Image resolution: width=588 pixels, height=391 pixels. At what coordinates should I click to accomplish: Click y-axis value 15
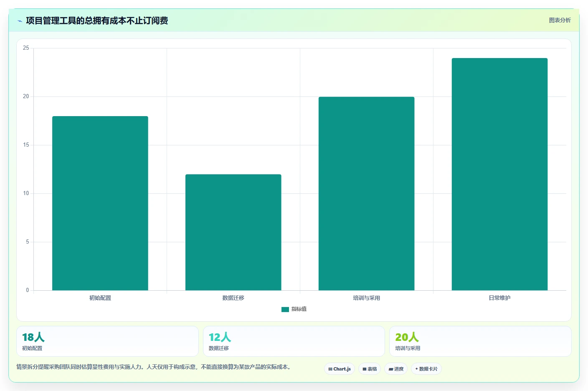(x=26, y=145)
